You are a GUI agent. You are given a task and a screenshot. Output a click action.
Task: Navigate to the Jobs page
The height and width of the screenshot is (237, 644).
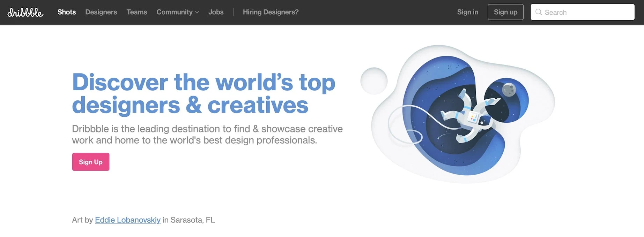(x=216, y=12)
